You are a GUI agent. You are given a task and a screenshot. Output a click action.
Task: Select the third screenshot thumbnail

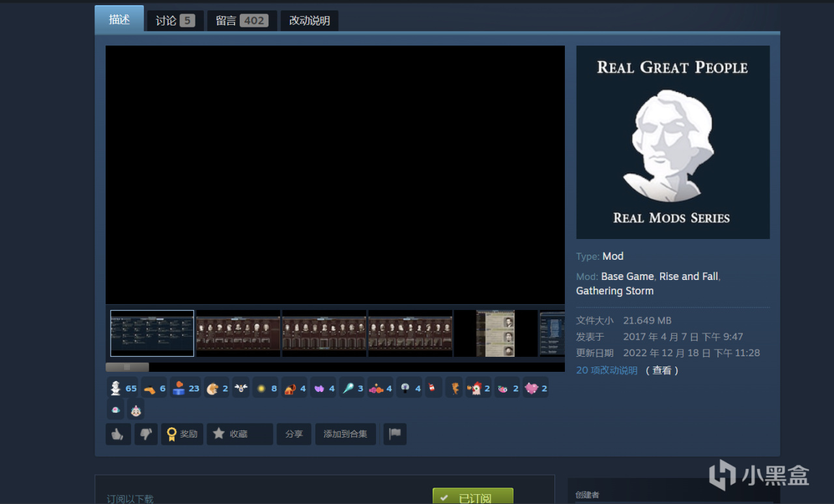324,333
